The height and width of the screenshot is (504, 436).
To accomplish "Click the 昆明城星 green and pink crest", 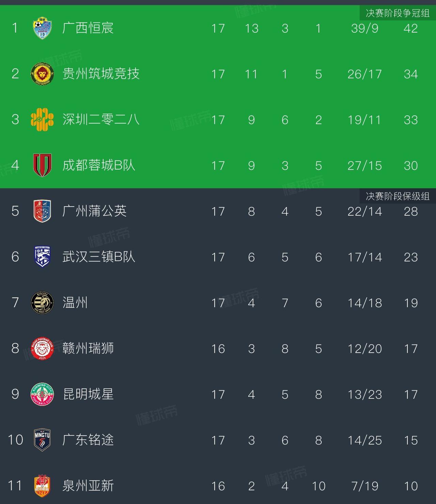I will [x=42, y=394].
